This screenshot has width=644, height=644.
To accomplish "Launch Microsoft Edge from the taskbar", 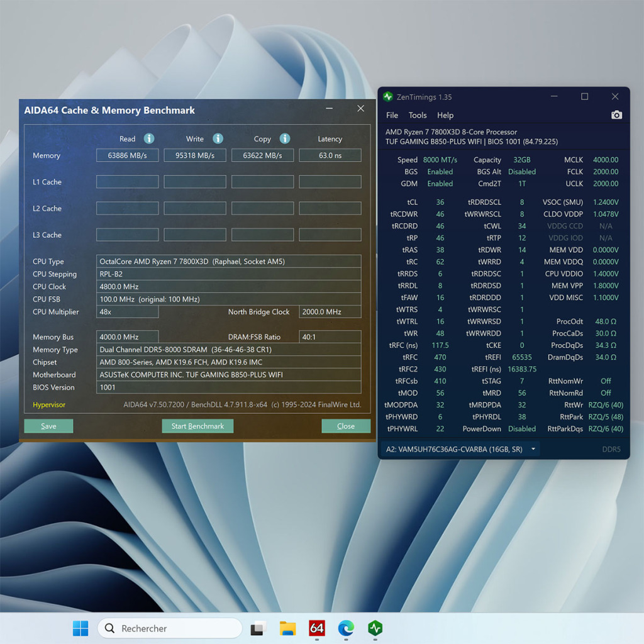I will point(347,628).
